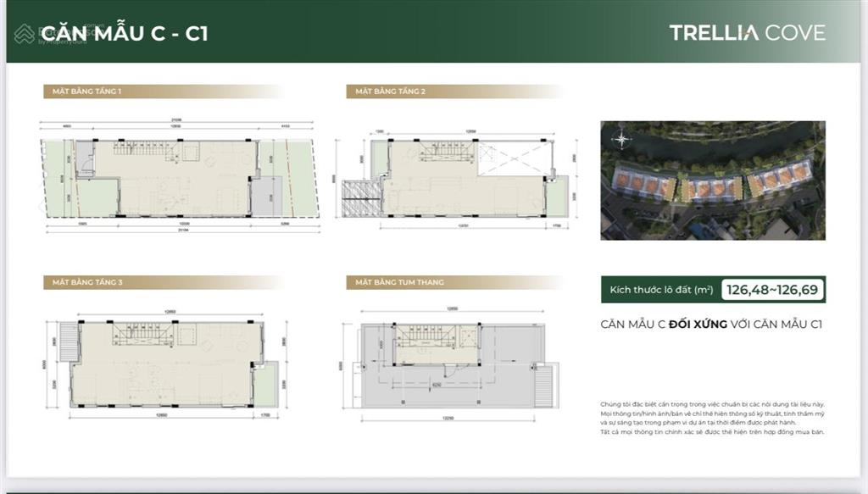Click the 'MẶT BẰNG TUM THANG' label

[x=399, y=282]
